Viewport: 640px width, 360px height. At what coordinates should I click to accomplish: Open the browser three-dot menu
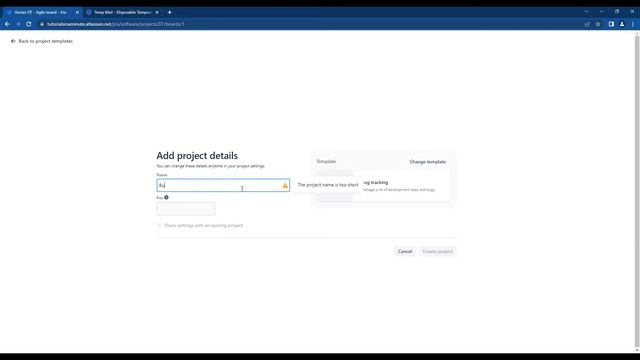(633, 24)
